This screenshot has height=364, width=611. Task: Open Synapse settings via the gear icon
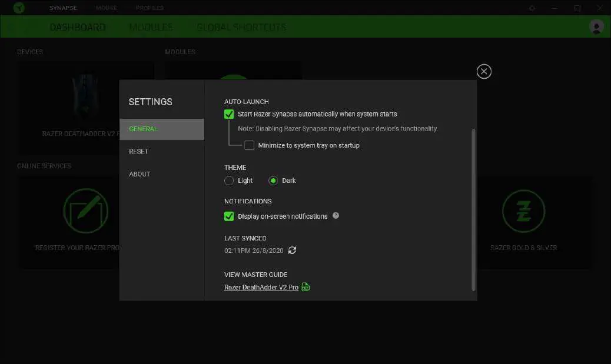click(x=532, y=8)
